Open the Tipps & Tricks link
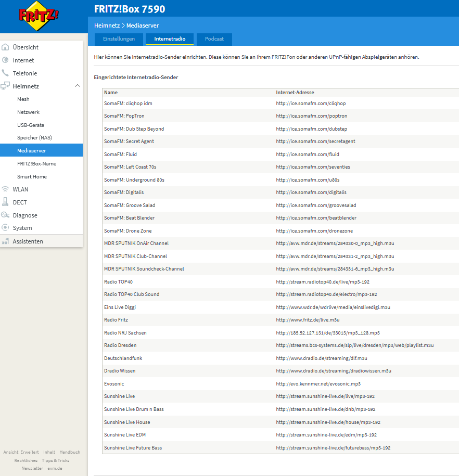Image resolution: width=459 pixels, height=476 pixels. [56, 460]
